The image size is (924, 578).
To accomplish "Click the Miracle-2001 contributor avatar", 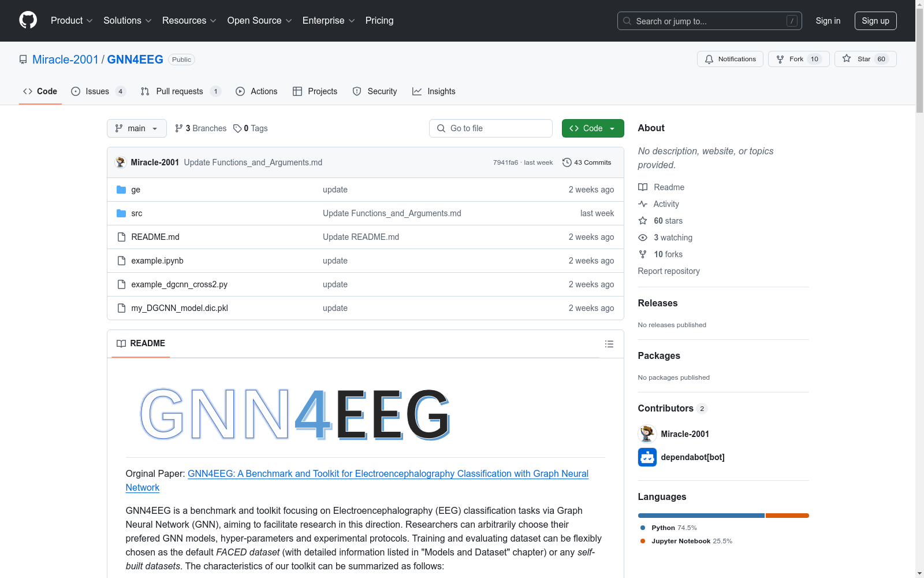I will (x=647, y=434).
